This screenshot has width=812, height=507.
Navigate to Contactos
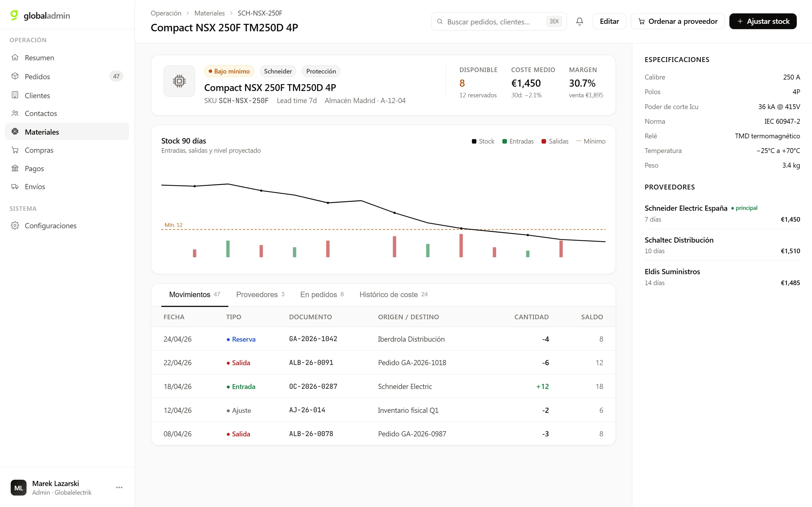pyautogui.click(x=67, y=113)
